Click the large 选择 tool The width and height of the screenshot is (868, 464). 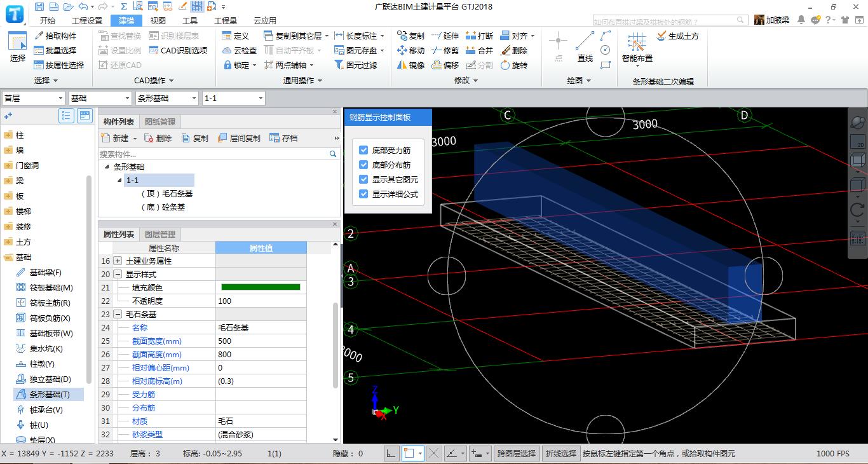(x=18, y=48)
